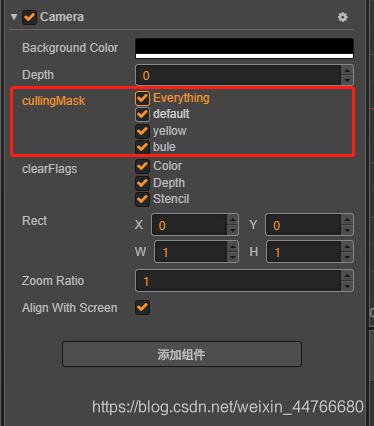
Task: Toggle the Depth clear flag checkbox
Action: tap(142, 183)
